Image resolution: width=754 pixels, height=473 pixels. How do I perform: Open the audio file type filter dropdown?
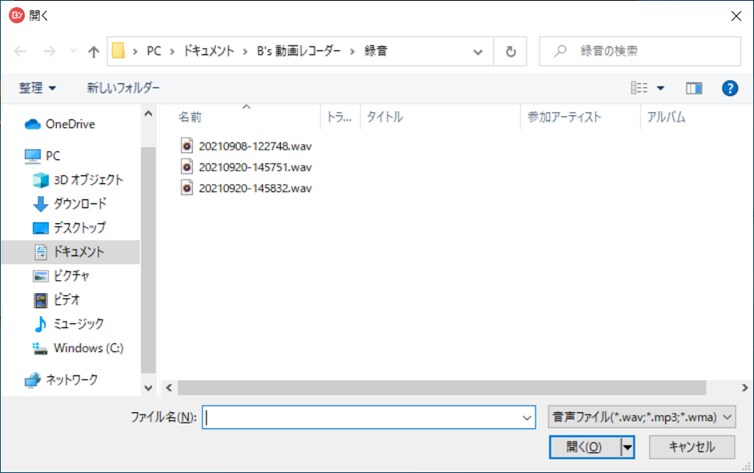641,416
